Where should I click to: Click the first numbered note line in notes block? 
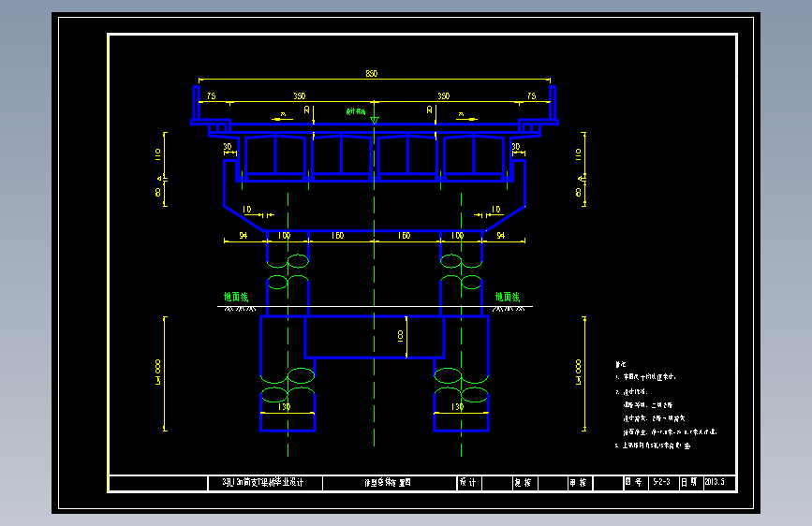click(646, 377)
